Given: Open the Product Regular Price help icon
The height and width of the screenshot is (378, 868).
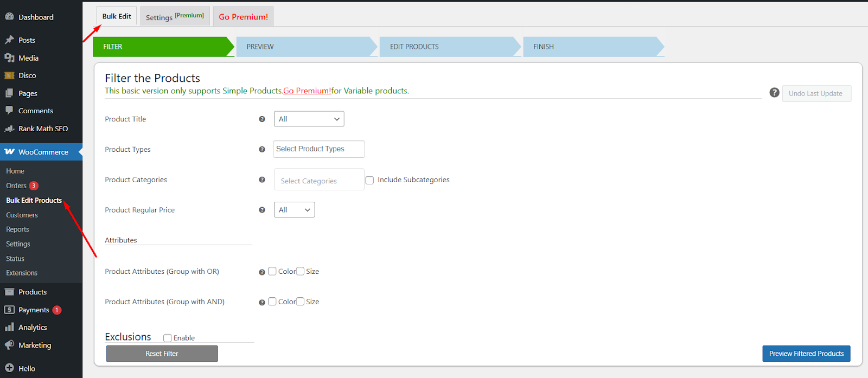Looking at the screenshot, I should pos(262,210).
